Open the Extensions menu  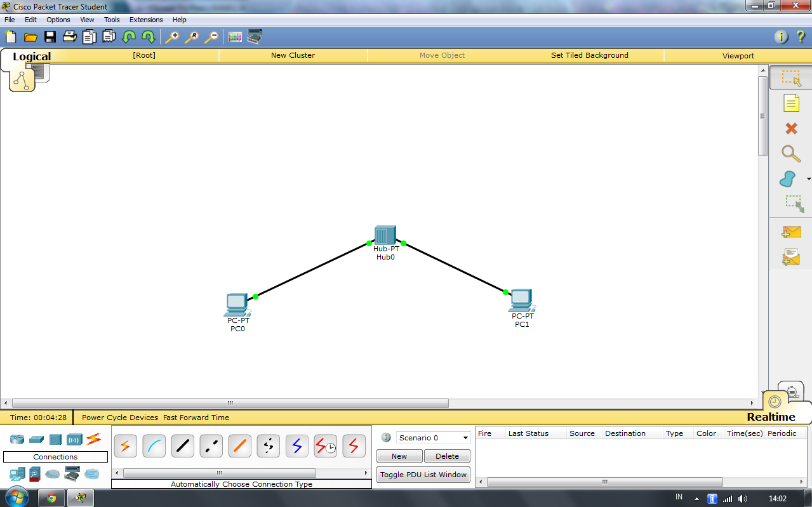[146, 20]
